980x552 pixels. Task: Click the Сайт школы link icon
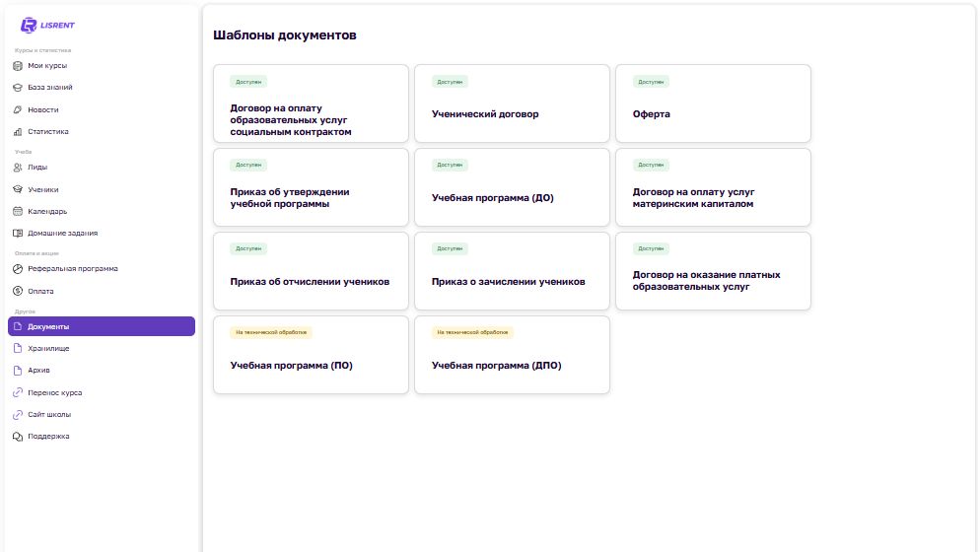[18, 414]
